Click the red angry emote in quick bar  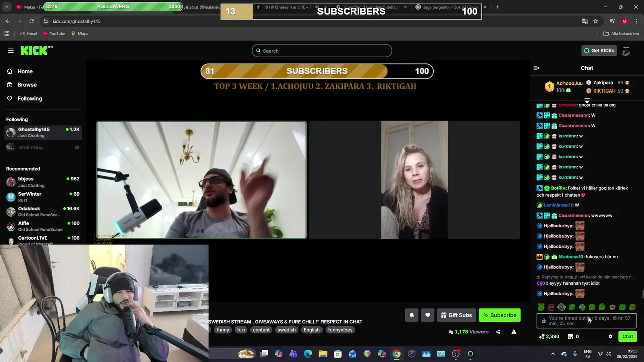tap(551, 307)
